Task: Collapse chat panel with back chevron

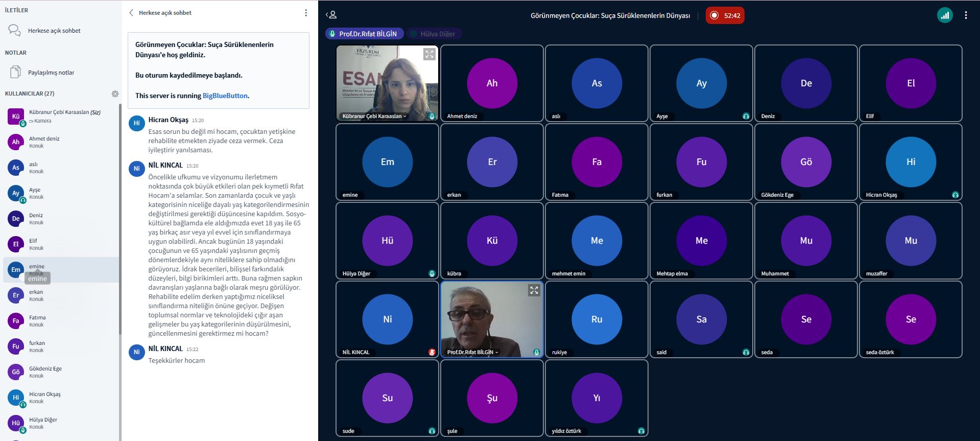Action: pos(131,13)
